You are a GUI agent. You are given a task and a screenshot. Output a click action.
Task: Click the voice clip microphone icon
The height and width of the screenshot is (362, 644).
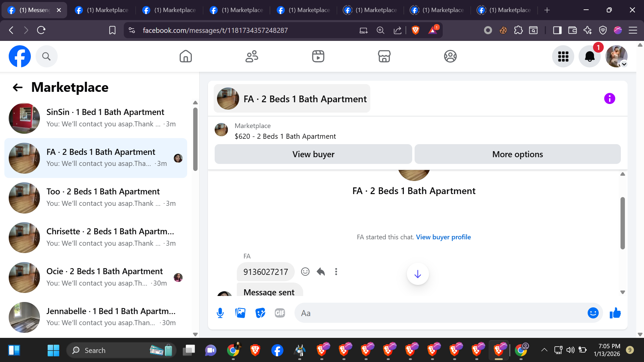pos(220,313)
